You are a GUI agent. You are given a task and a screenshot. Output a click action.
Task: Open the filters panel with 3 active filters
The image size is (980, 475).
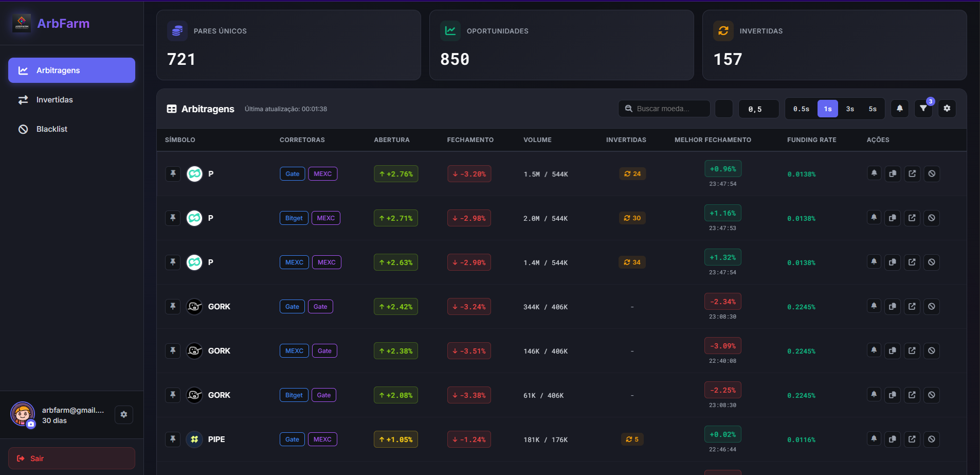(x=923, y=109)
